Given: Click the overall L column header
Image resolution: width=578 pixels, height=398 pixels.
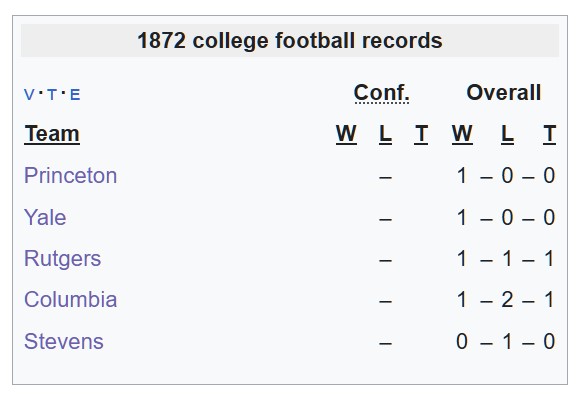Looking at the screenshot, I should pos(507,134).
